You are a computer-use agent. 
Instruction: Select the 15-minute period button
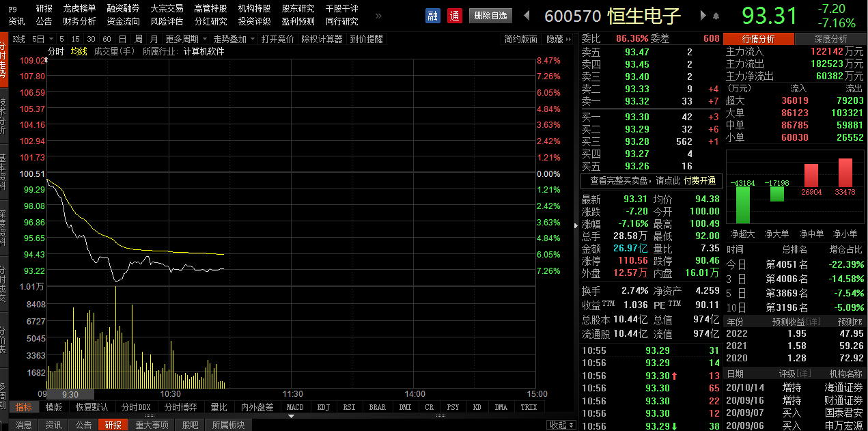pos(75,39)
